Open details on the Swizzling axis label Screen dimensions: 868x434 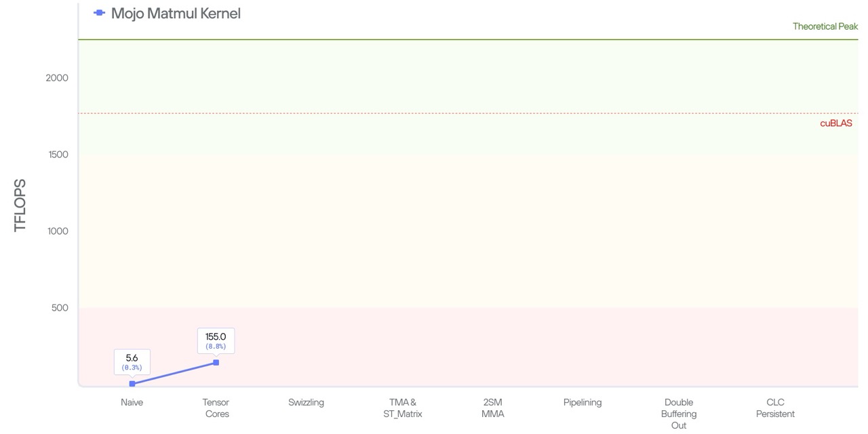tap(306, 401)
